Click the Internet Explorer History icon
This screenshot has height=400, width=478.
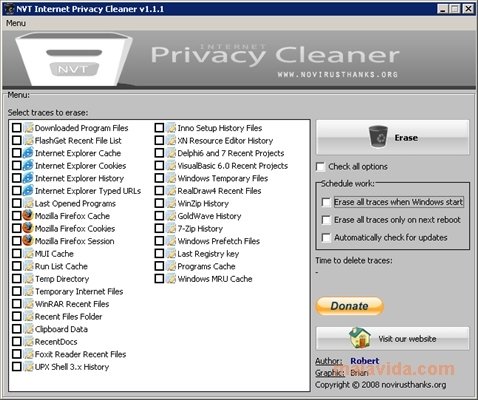28,178
